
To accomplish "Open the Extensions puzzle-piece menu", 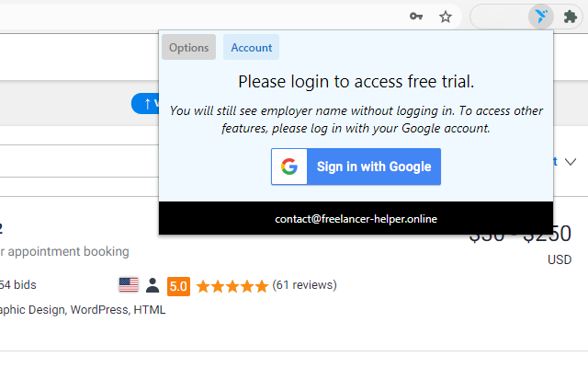I will point(571,16).
